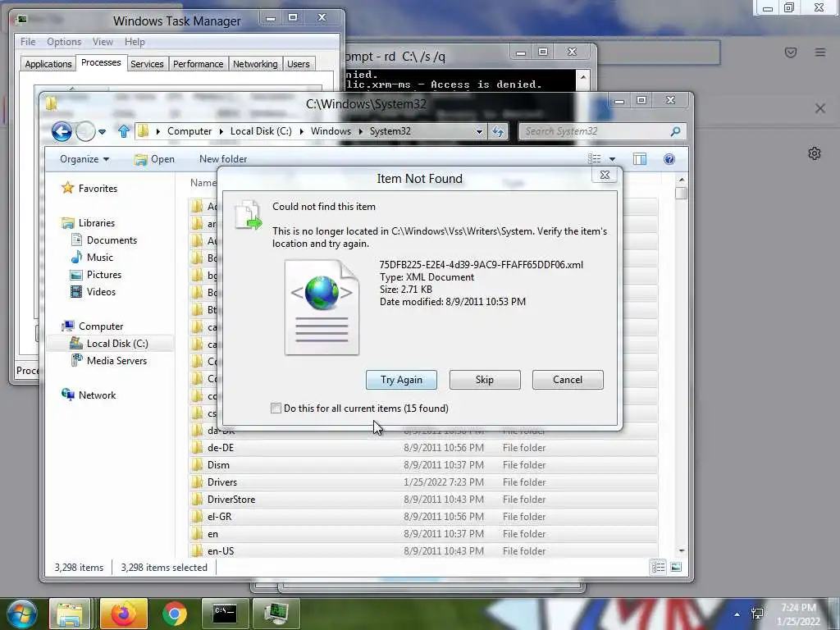Select Local Disk (C:) in breadcrumb
Screen dimensions: 840x630
pyautogui.click(x=261, y=131)
